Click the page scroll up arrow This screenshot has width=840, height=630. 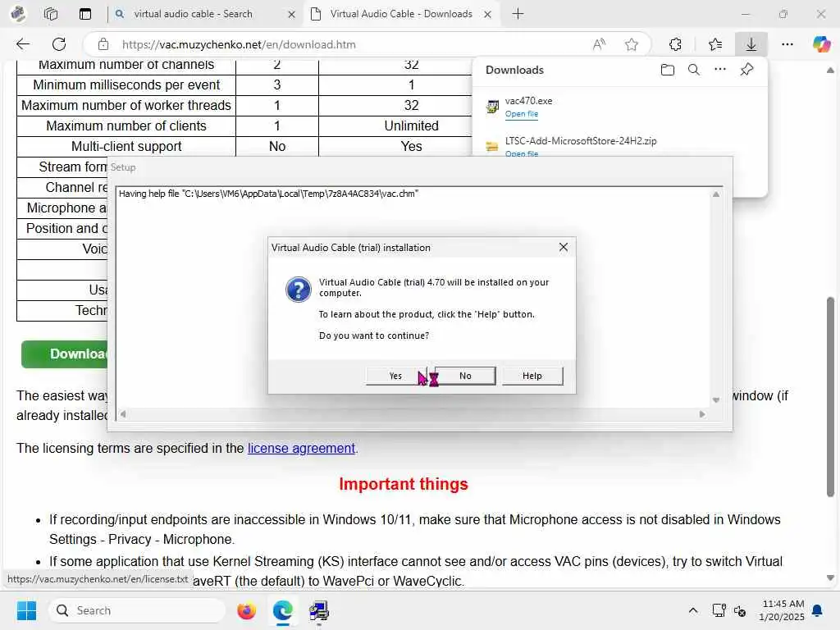[830, 71]
